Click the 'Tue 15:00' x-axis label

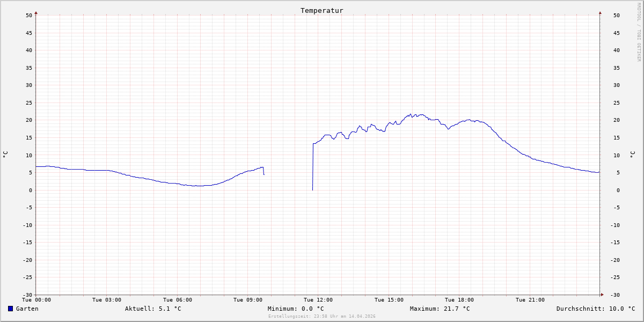[389, 299]
